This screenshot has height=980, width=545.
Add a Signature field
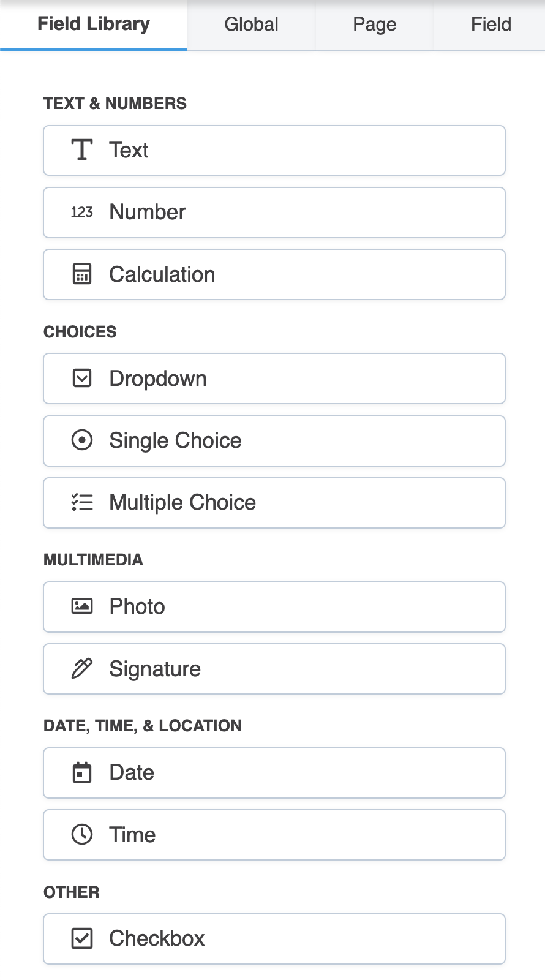pos(274,669)
